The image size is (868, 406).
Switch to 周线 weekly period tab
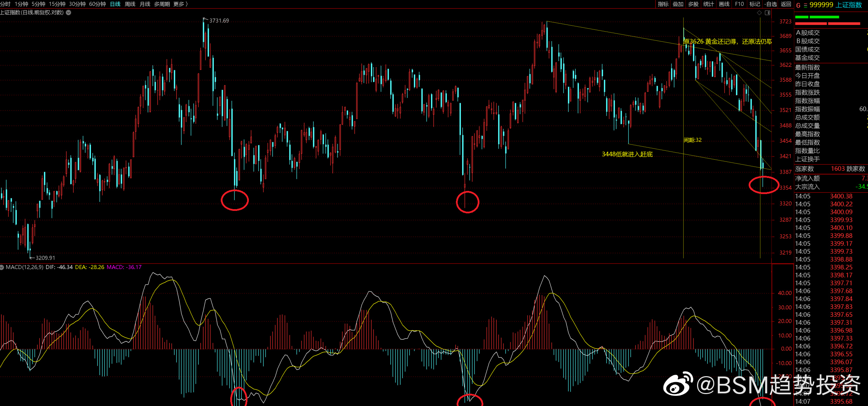tap(130, 4)
